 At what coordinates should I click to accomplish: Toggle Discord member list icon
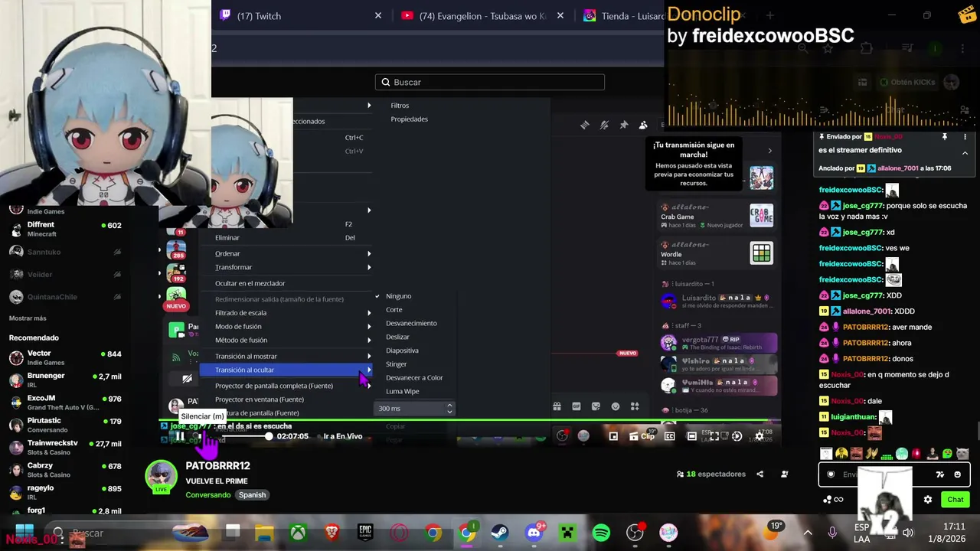coord(643,126)
